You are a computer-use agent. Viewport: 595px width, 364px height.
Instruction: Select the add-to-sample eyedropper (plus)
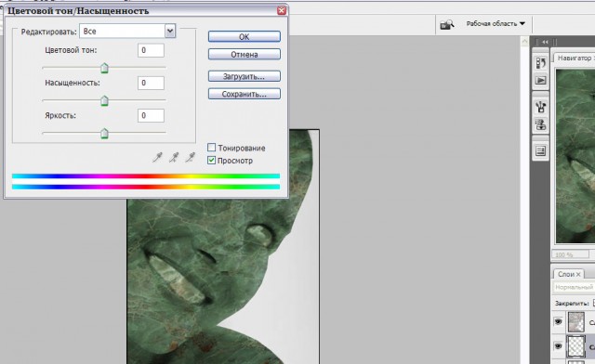tap(174, 157)
